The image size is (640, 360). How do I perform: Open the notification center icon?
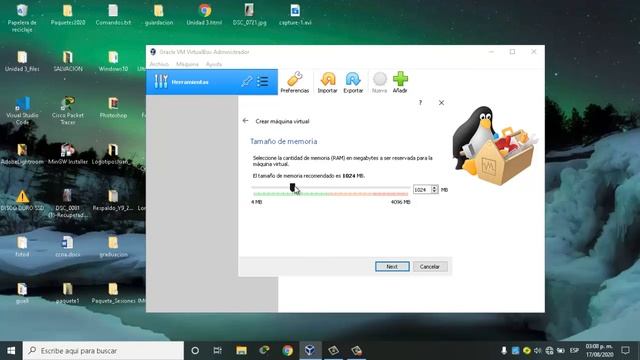626,351
